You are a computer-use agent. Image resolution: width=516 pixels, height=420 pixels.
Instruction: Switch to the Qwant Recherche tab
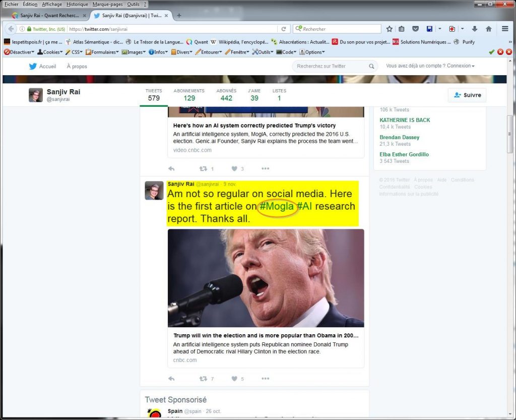[x=49, y=15]
